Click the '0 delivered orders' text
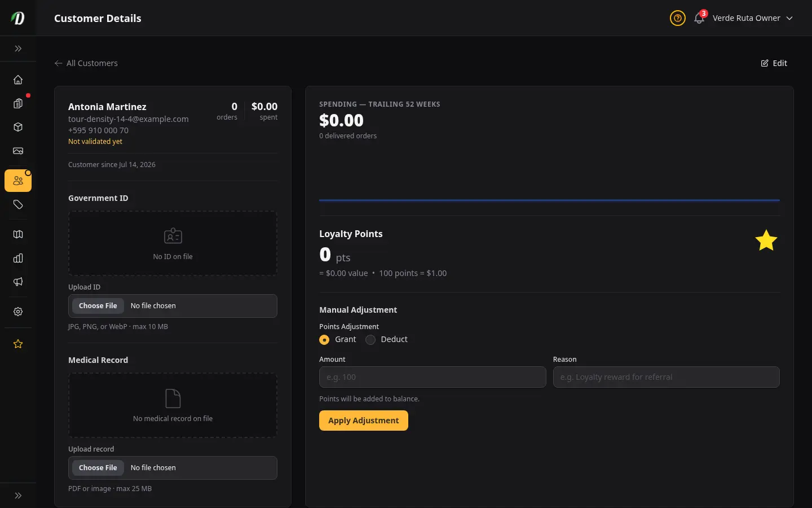 coord(348,136)
